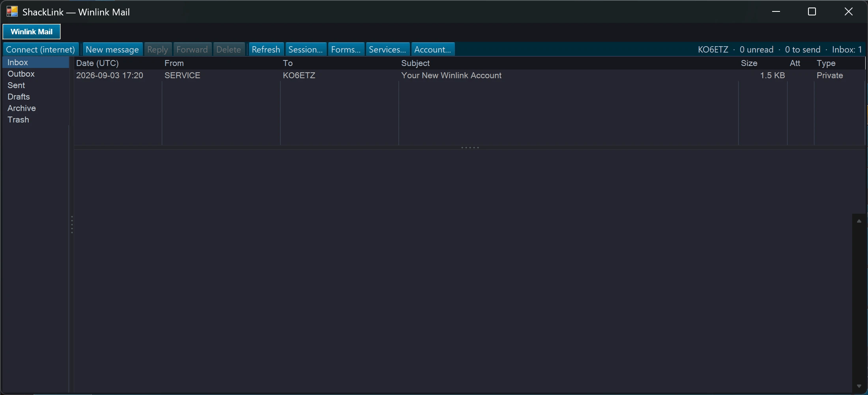The image size is (868, 395).
Task: Sort by the From column header
Action: point(221,63)
